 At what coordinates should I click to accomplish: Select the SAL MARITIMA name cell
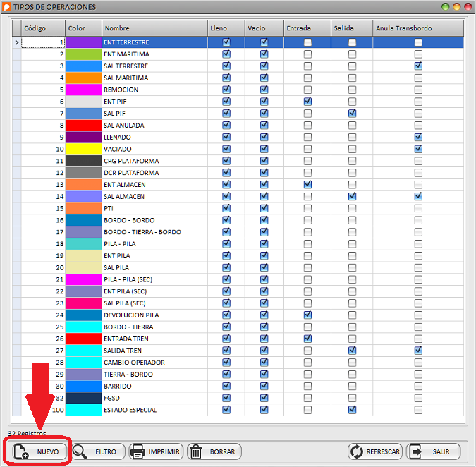click(x=155, y=78)
